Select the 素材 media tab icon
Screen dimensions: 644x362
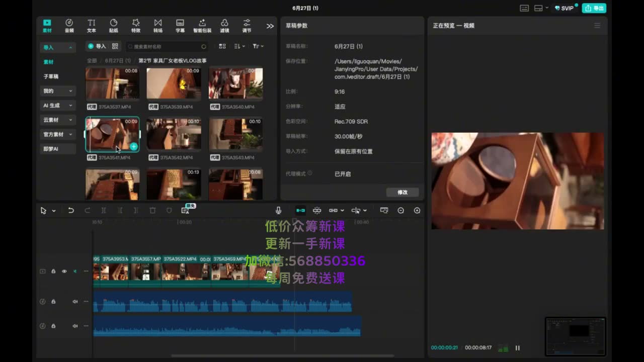[x=47, y=26]
